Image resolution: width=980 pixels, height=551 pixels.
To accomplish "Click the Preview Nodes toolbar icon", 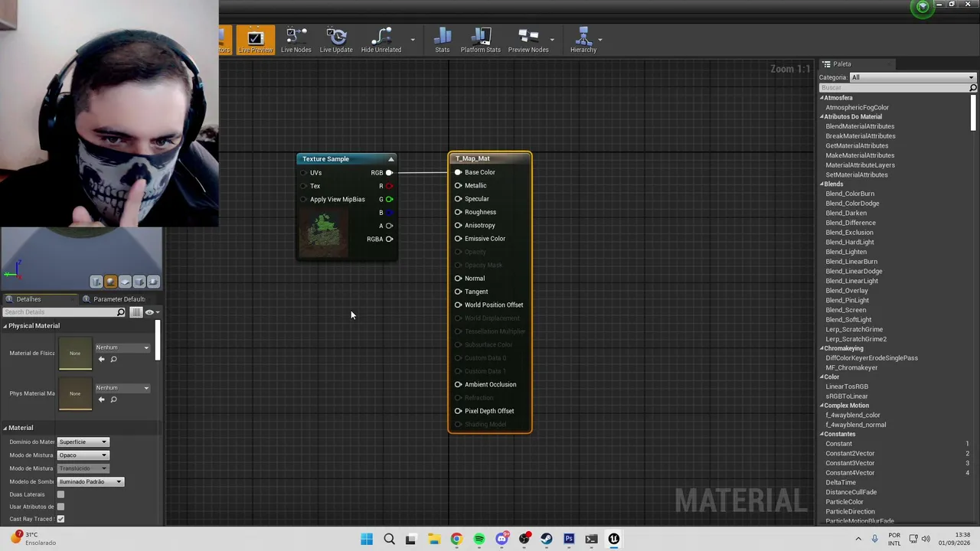I will tap(528, 41).
